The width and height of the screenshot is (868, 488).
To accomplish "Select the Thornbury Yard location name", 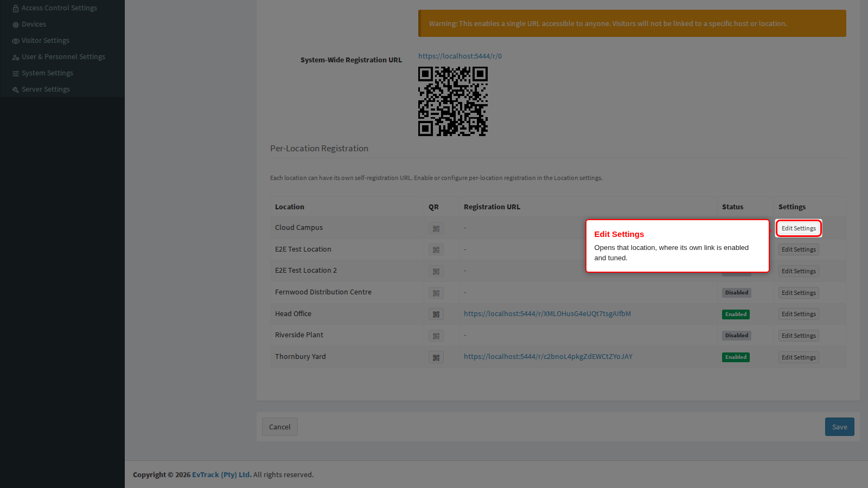I will tap(301, 356).
